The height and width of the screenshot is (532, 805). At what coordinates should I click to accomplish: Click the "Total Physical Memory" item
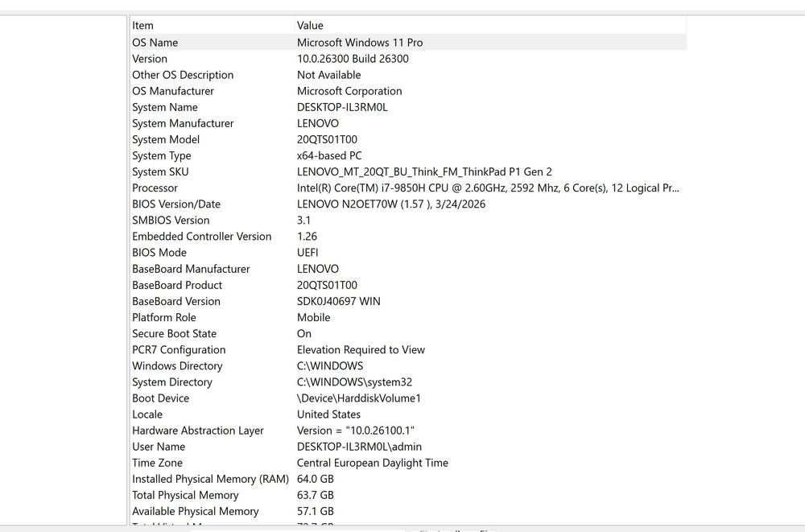[185, 496]
